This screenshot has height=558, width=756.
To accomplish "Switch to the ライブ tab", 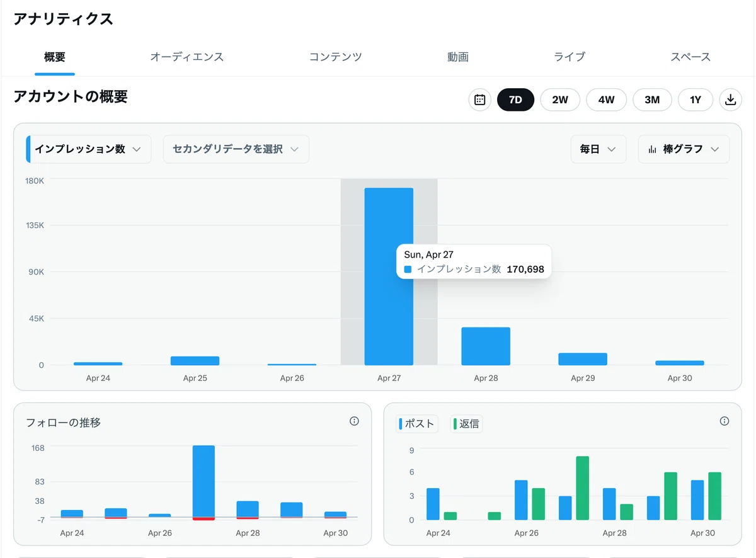I will pos(570,57).
